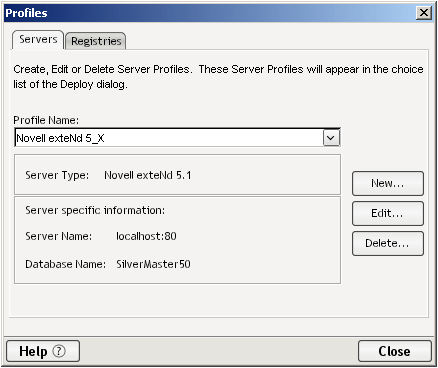Click New... to create a server profile

click(388, 183)
